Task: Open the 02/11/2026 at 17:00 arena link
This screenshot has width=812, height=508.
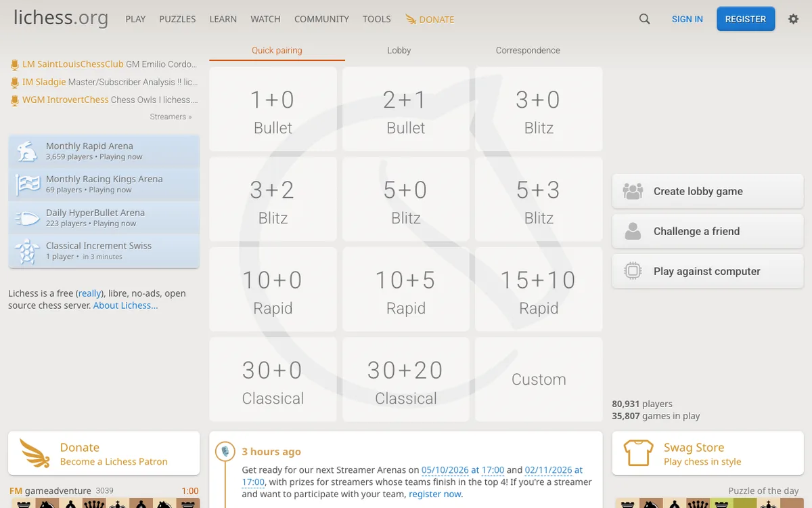Action: [x=412, y=475]
